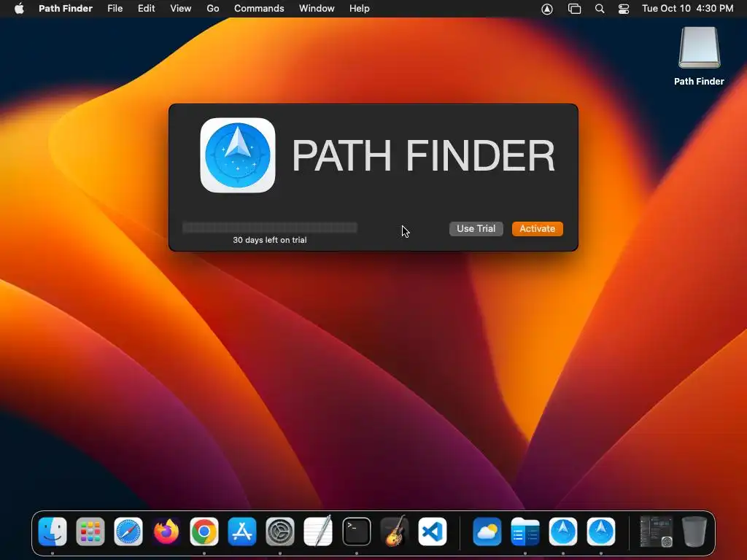This screenshot has width=747, height=560.
Task: Click the Path Finder compass logo in the dialog
Action: pos(238,155)
